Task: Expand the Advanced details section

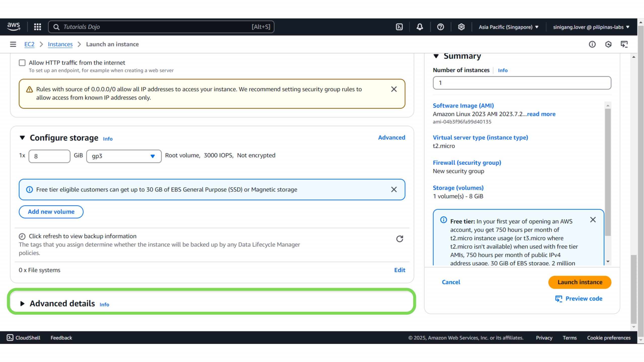Action: click(22, 304)
